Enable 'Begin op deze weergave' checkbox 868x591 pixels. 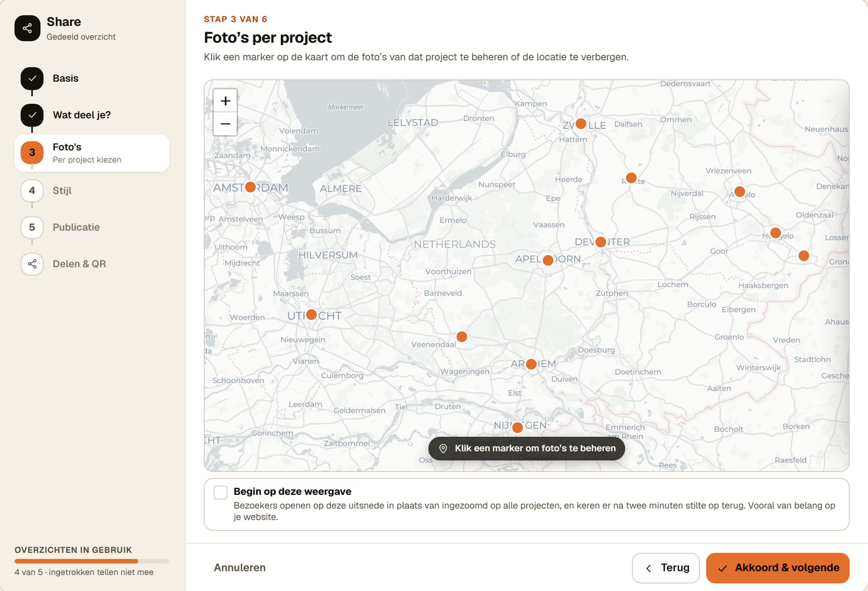pos(221,492)
